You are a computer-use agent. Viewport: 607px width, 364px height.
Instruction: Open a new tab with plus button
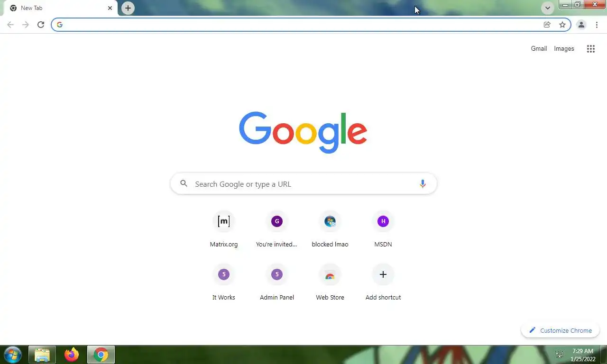[x=128, y=8]
